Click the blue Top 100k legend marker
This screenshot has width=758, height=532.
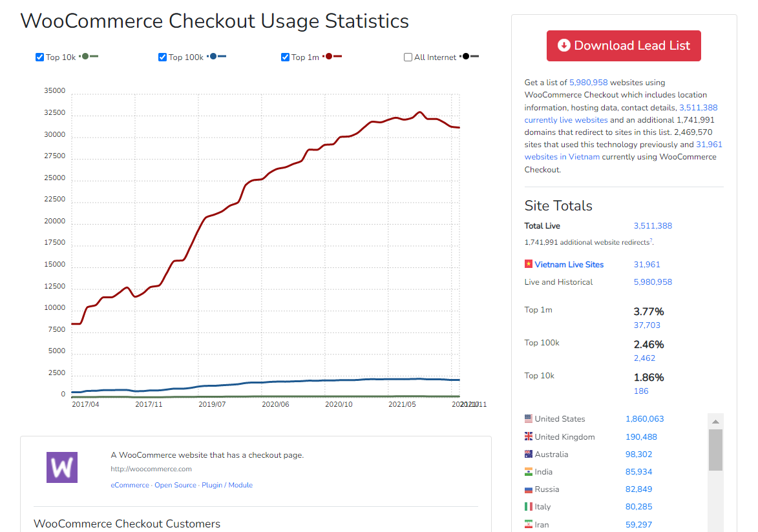[216, 57]
